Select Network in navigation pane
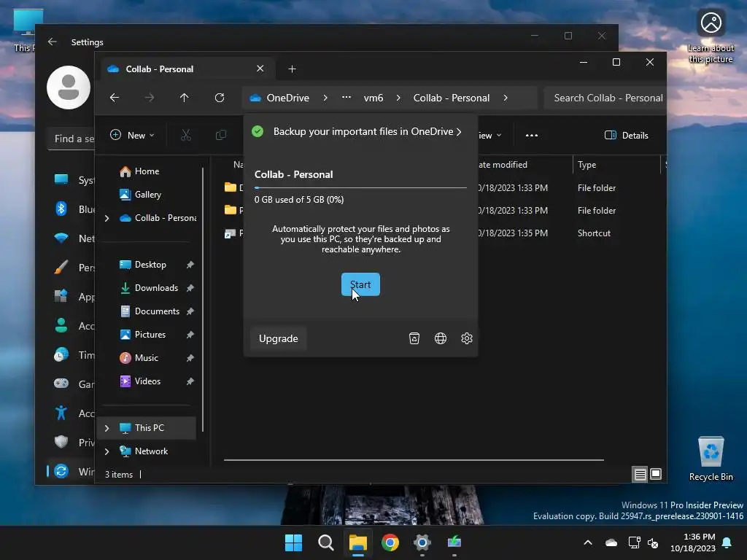 click(151, 451)
